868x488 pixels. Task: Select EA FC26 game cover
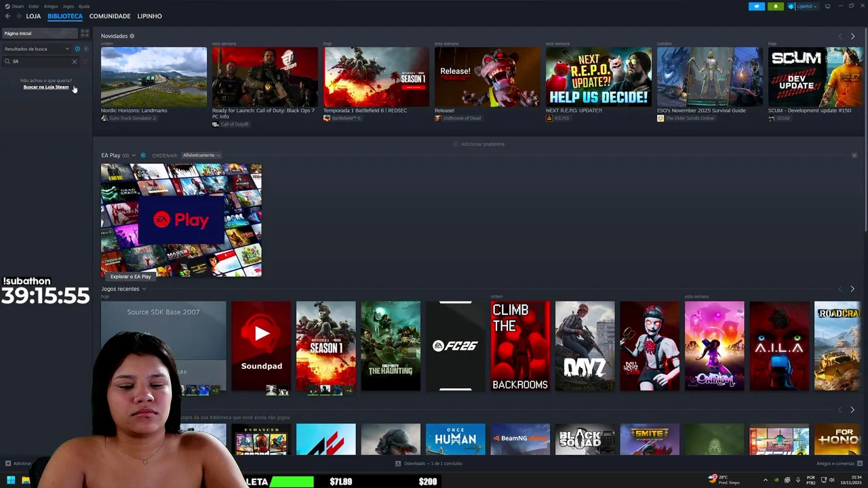(456, 346)
